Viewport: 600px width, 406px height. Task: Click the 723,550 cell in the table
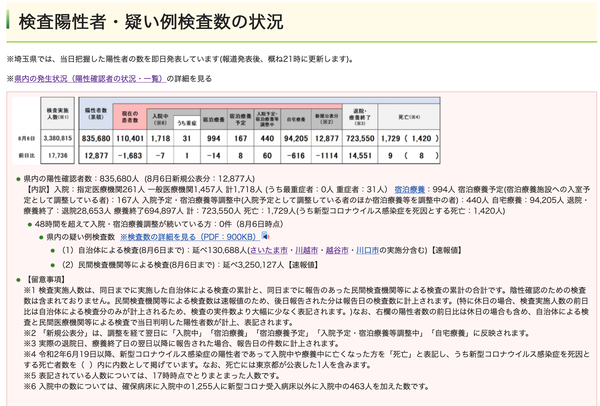pos(360,139)
